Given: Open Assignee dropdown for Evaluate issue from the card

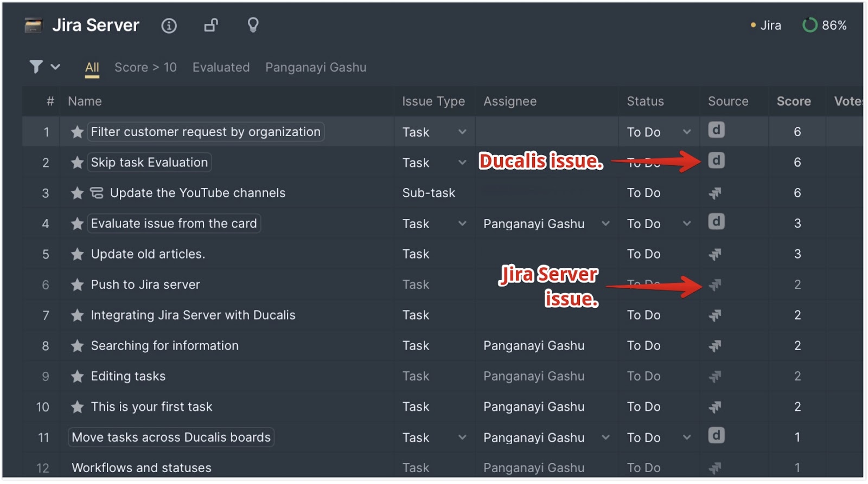Looking at the screenshot, I should (x=605, y=223).
